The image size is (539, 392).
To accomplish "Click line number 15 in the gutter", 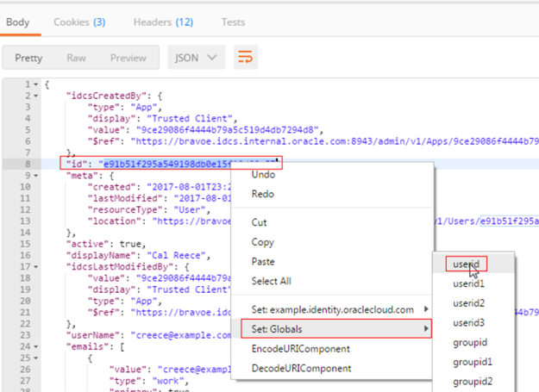I will tap(25, 244).
